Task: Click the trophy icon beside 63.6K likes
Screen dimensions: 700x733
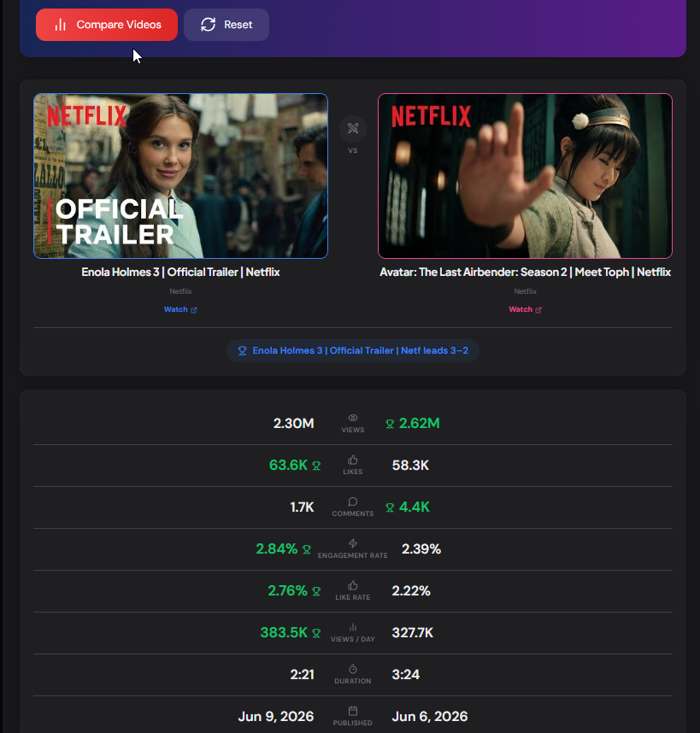Action: (x=316, y=466)
